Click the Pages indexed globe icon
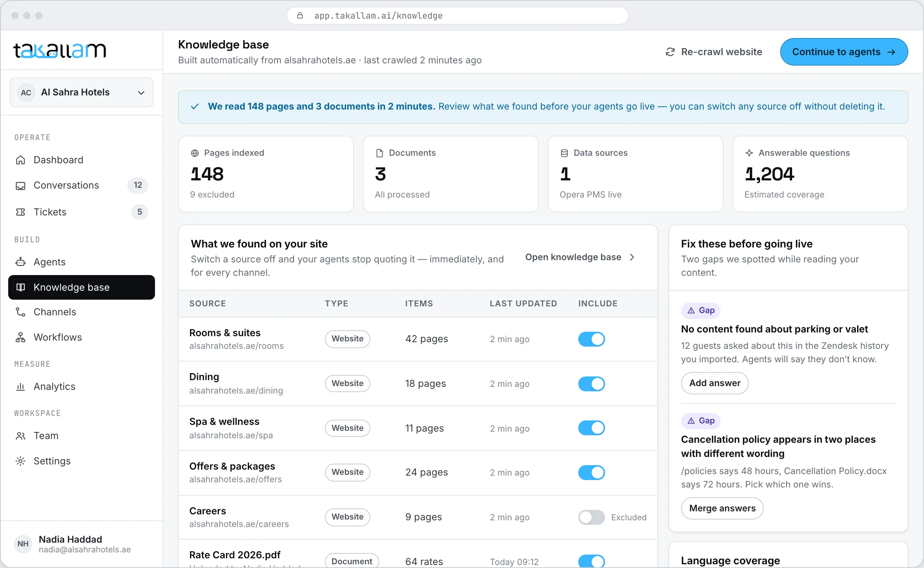Viewport: 924px width, 568px height. (x=194, y=153)
